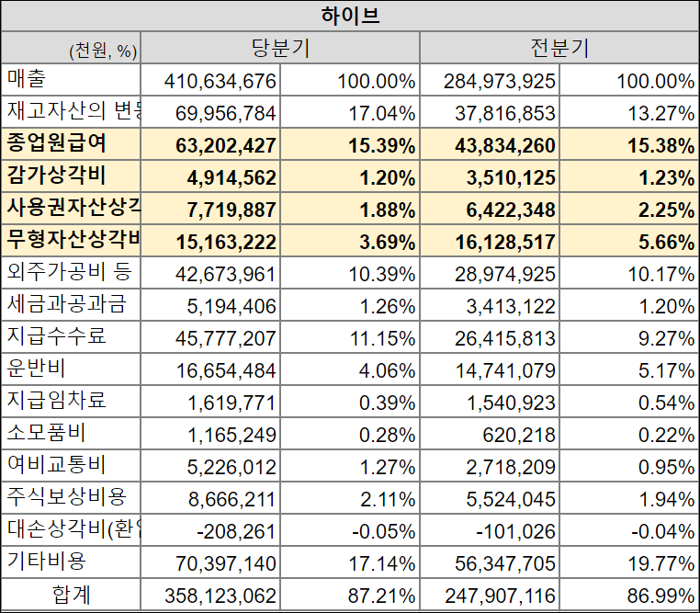
Task: Select the 지급임차료 row label
Action: [x=71, y=401]
